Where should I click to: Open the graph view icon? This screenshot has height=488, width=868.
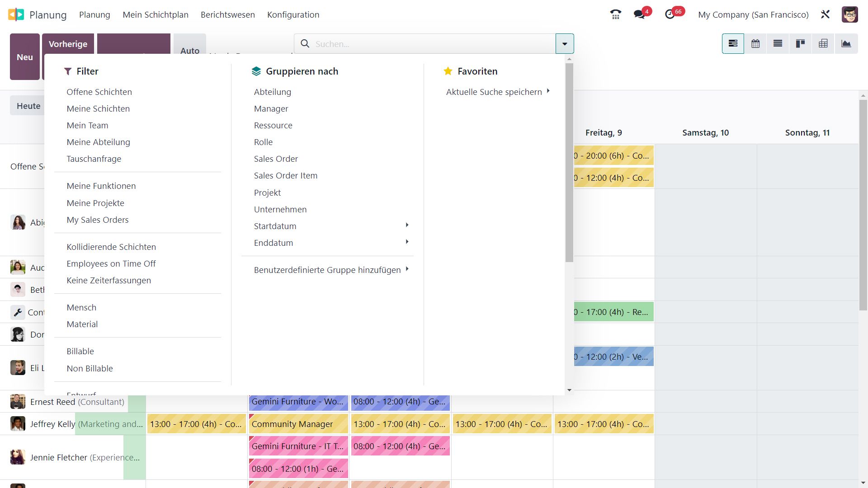click(x=846, y=44)
